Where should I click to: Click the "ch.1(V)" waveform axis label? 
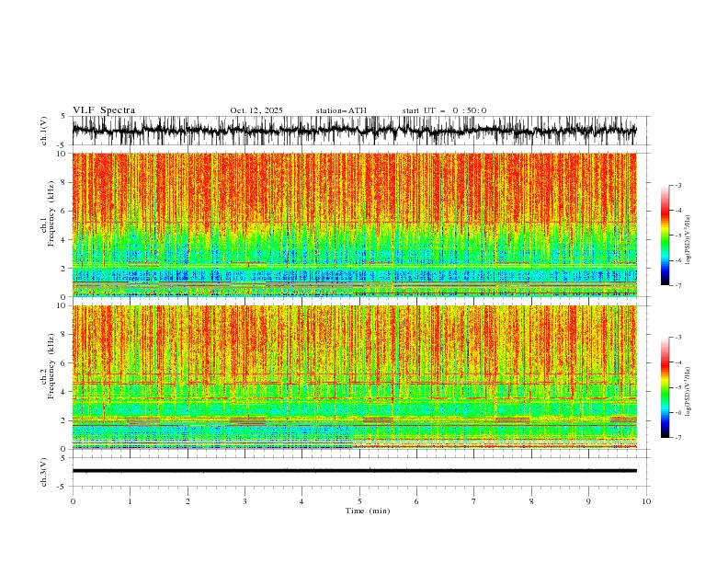pos(44,131)
